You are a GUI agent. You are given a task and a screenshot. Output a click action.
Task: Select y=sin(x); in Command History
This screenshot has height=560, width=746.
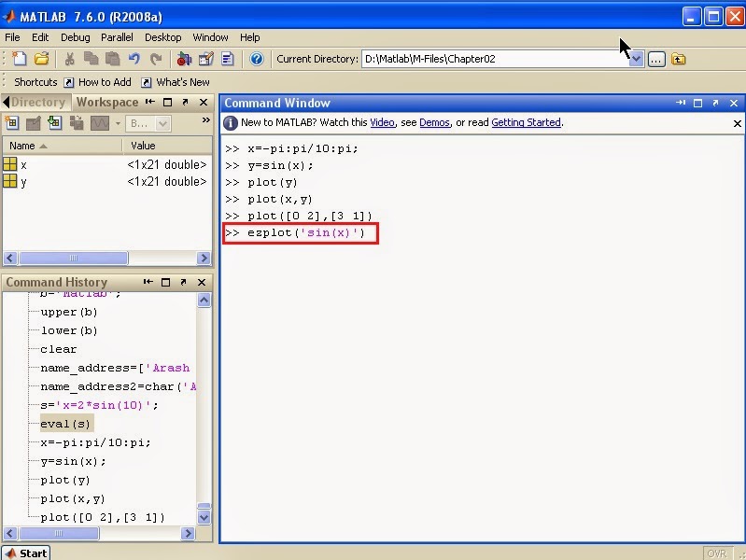tap(73, 461)
